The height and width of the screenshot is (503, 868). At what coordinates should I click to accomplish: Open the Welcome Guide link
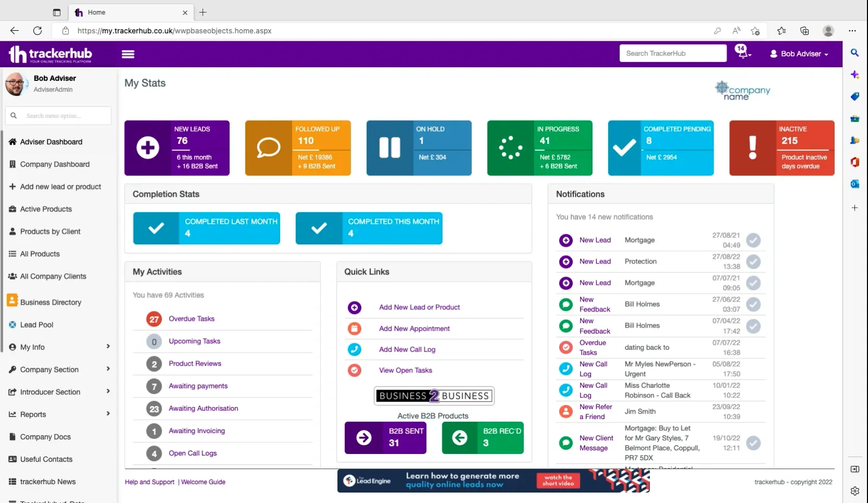[203, 482]
